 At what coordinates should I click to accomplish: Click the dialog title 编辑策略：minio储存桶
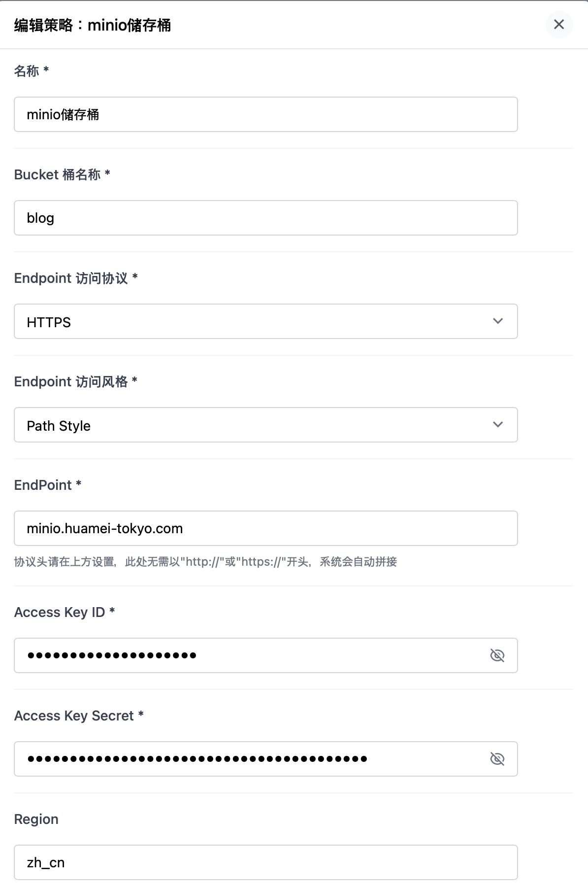(93, 25)
